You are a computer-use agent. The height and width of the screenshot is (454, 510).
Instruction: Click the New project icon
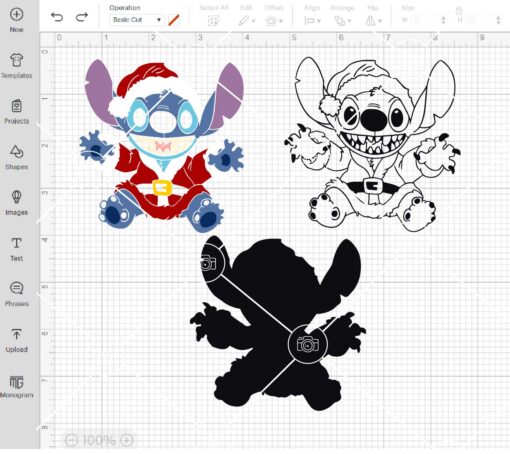[16, 14]
